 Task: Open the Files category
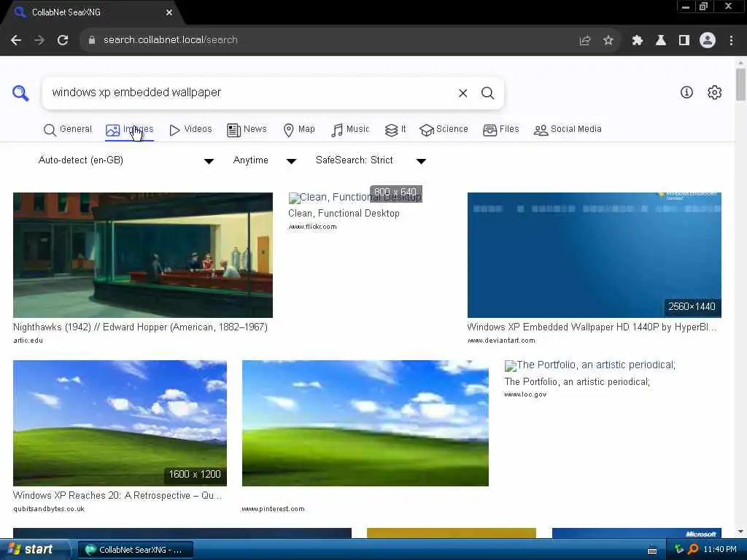click(x=500, y=130)
